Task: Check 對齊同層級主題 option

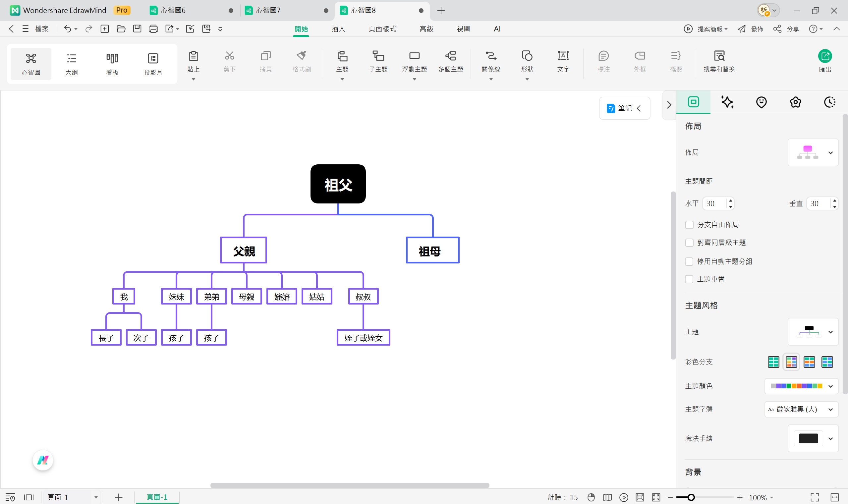Action: (689, 243)
